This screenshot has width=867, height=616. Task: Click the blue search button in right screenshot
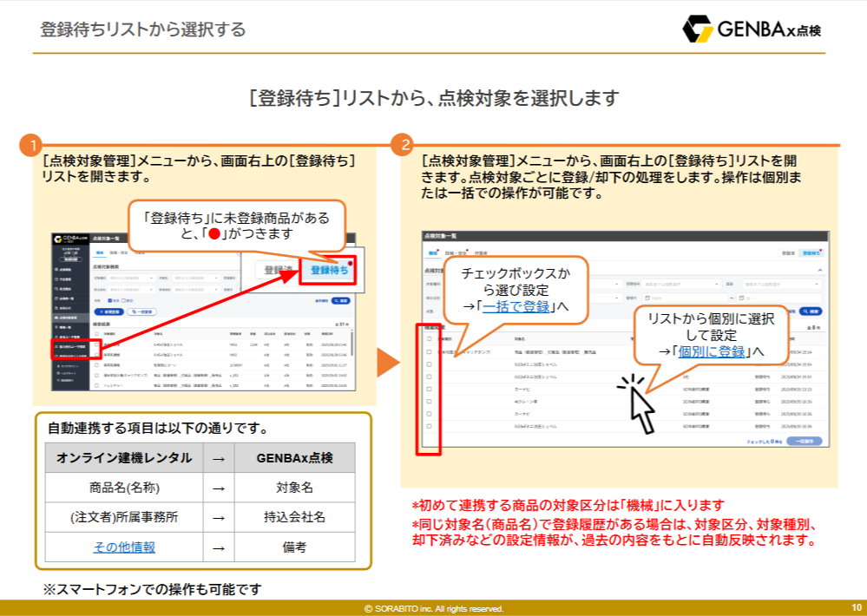[x=811, y=310]
